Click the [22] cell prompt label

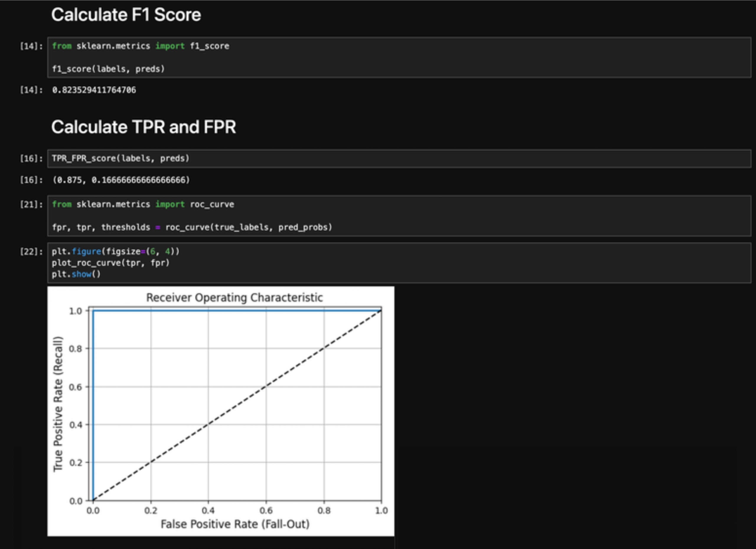point(31,251)
